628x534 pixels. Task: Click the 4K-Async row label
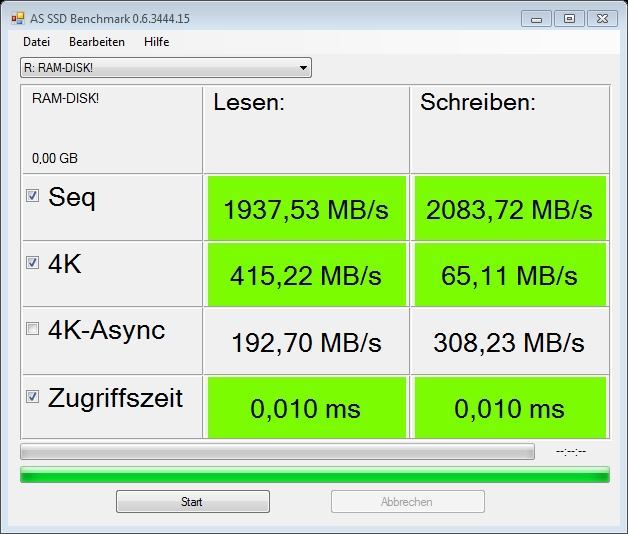pyautogui.click(x=107, y=330)
